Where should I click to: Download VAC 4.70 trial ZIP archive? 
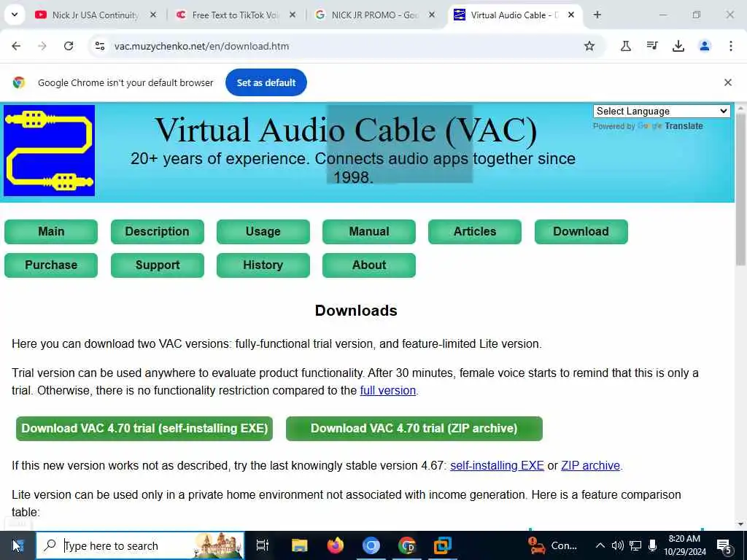(x=414, y=428)
